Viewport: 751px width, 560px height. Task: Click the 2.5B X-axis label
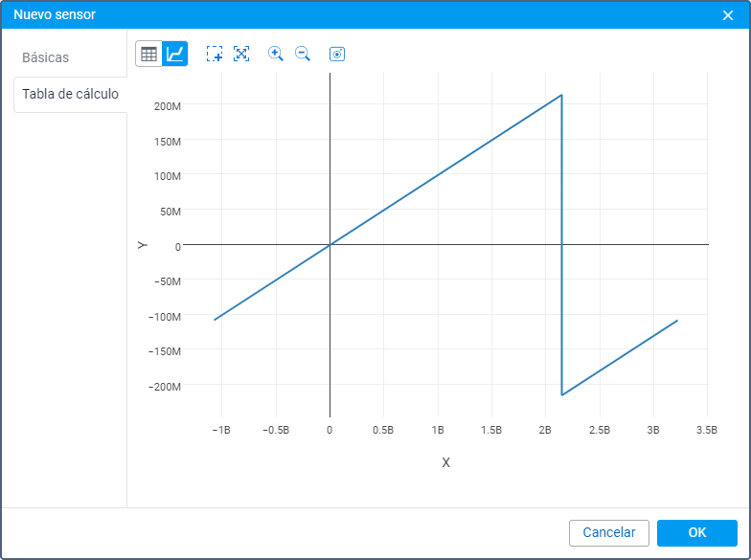coord(600,430)
